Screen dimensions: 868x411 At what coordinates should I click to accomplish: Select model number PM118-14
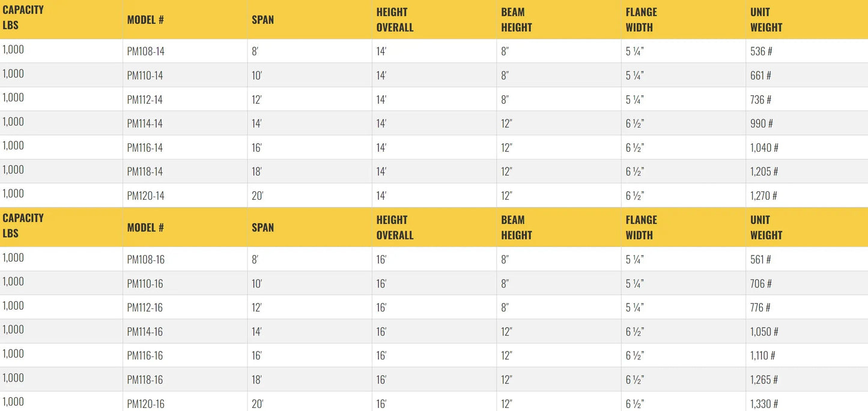click(x=145, y=172)
